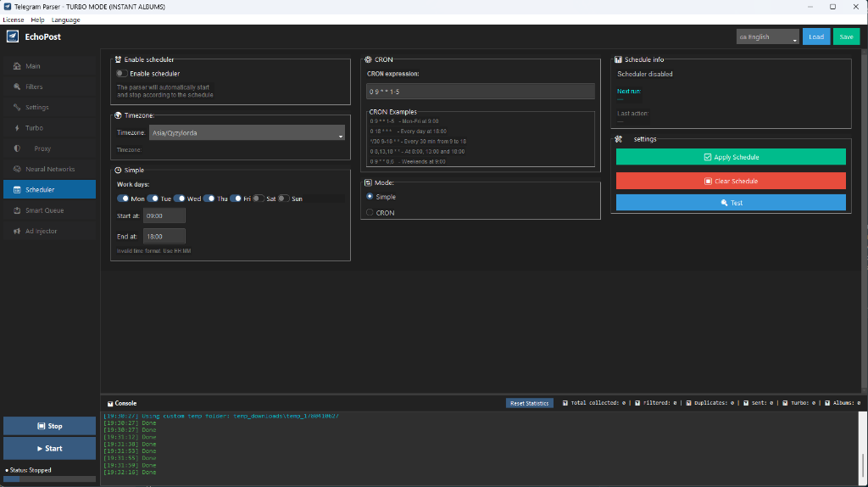Toggle the Wed work day switch
The height and width of the screenshot is (487, 868).
(x=180, y=199)
